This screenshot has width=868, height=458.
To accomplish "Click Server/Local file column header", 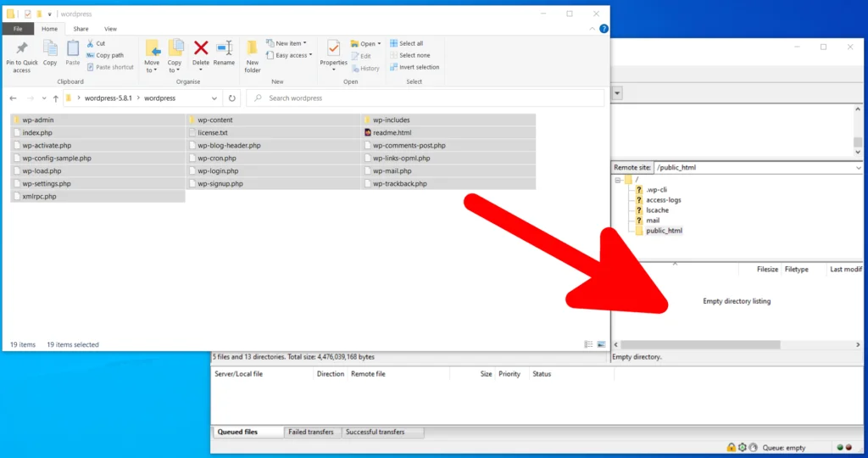I will [x=238, y=374].
